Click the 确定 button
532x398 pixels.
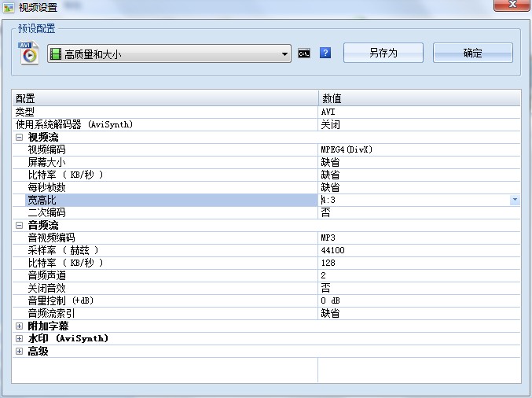(472, 53)
